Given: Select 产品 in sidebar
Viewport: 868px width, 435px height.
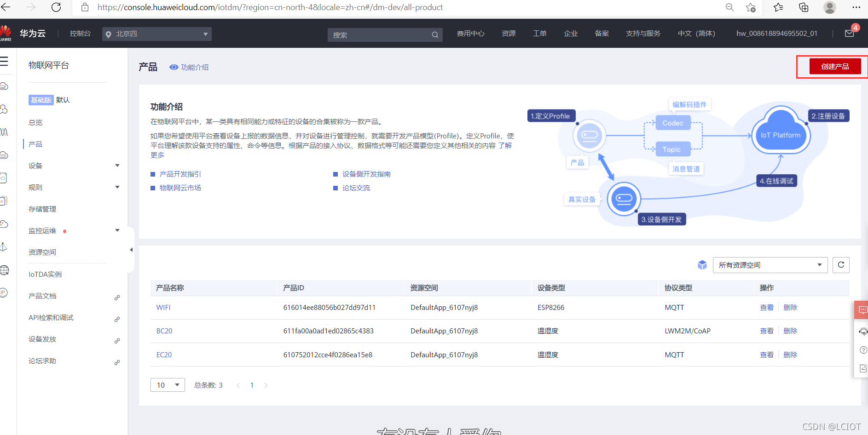Looking at the screenshot, I should [35, 144].
